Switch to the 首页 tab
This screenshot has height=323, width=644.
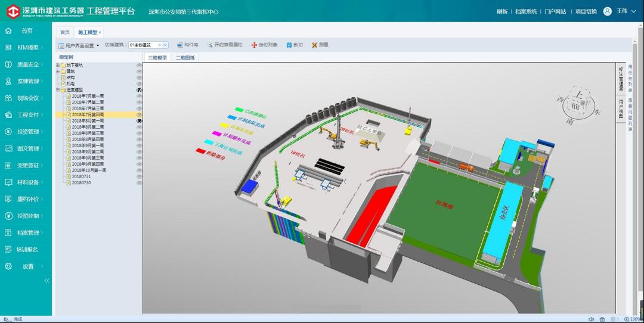tap(64, 32)
